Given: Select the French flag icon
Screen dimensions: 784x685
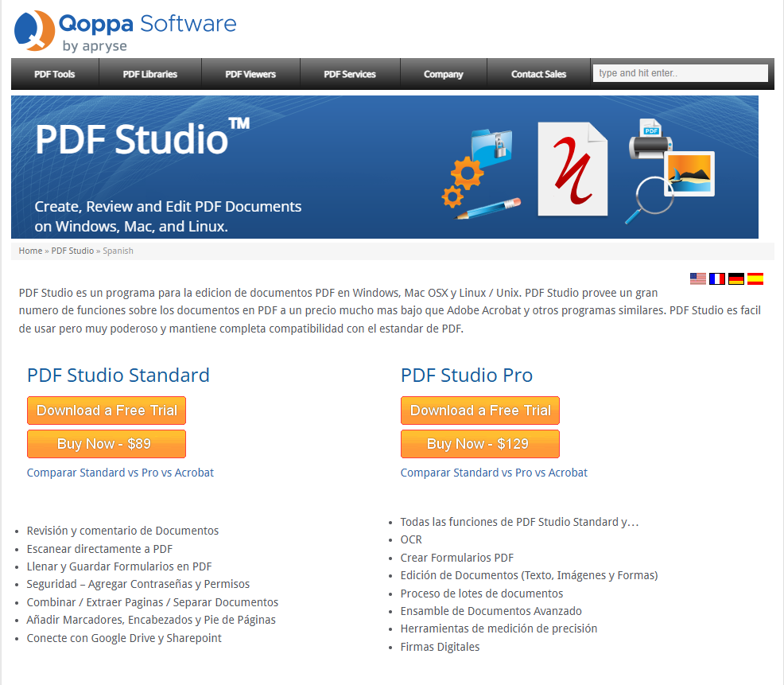Looking at the screenshot, I should coord(716,278).
